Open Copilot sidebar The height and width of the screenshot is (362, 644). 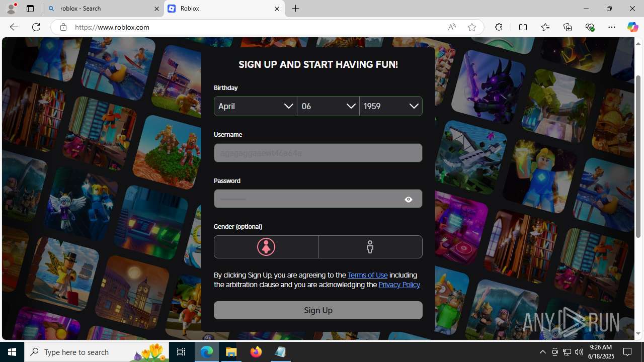point(632,27)
